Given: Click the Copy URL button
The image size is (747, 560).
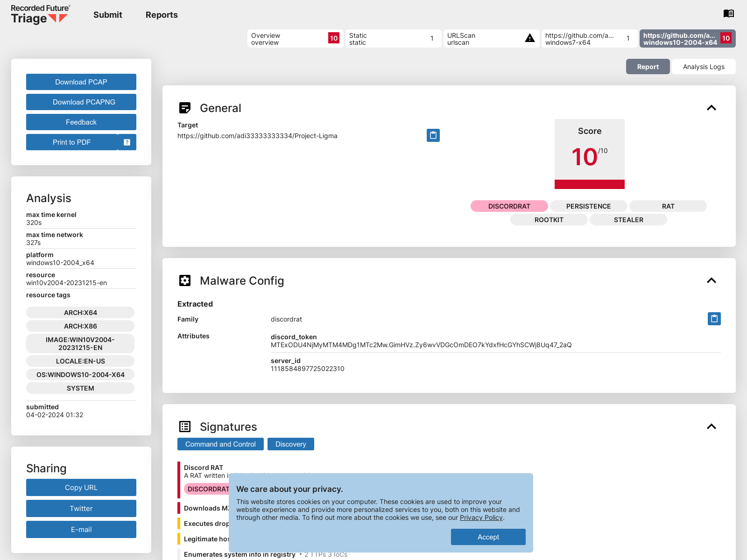Looking at the screenshot, I should [81, 488].
